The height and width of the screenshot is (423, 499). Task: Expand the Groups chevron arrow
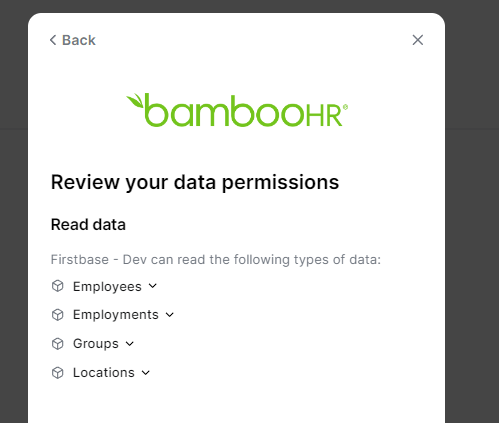130,344
